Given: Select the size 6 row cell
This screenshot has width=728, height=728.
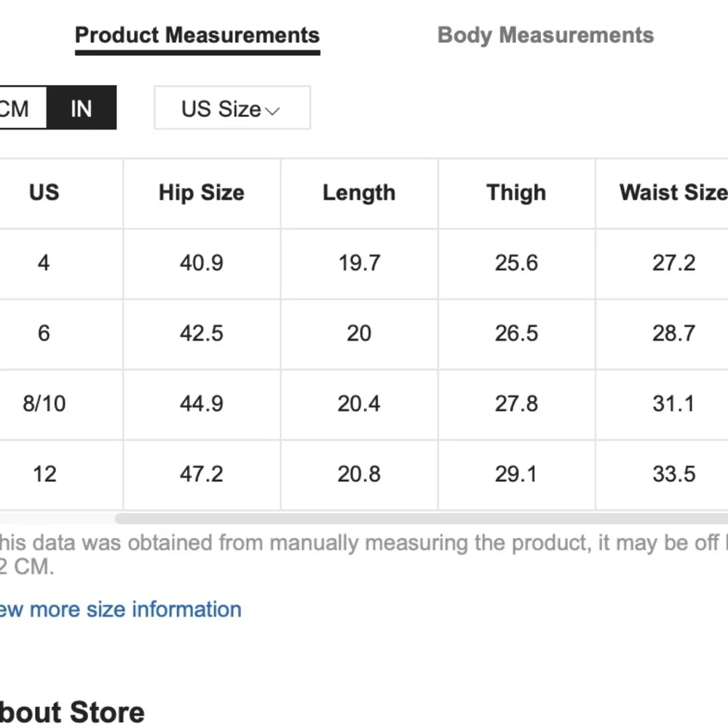Looking at the screenshot, I should [44, 333].
